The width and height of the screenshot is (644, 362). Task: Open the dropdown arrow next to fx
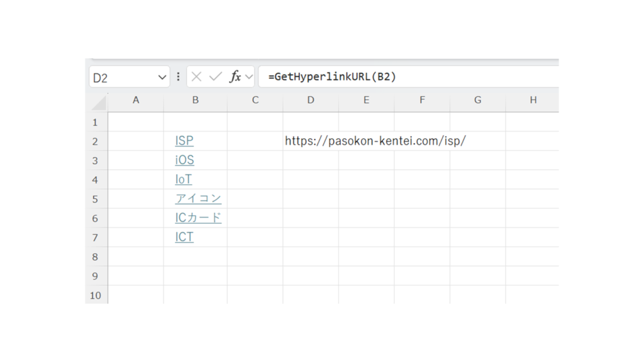pyautogui.click(x=249, y=77)
